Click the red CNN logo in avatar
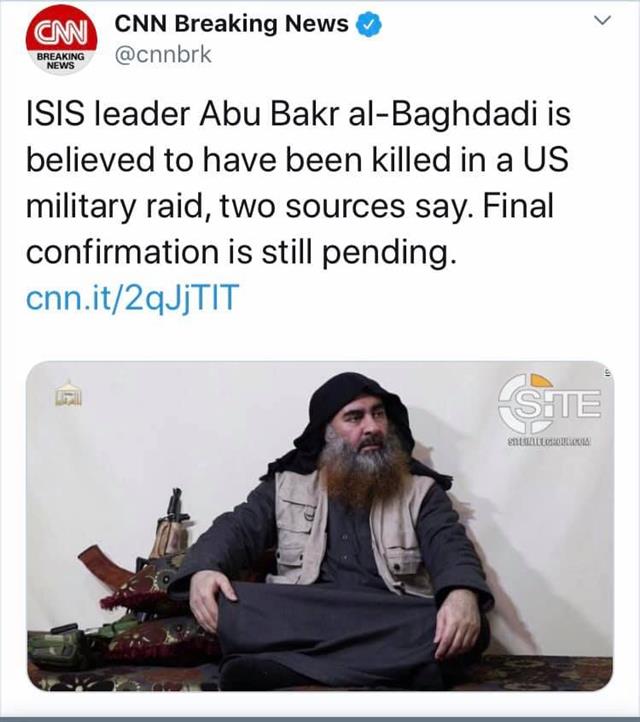The image size is (640, 722). (x=62, y=29)
